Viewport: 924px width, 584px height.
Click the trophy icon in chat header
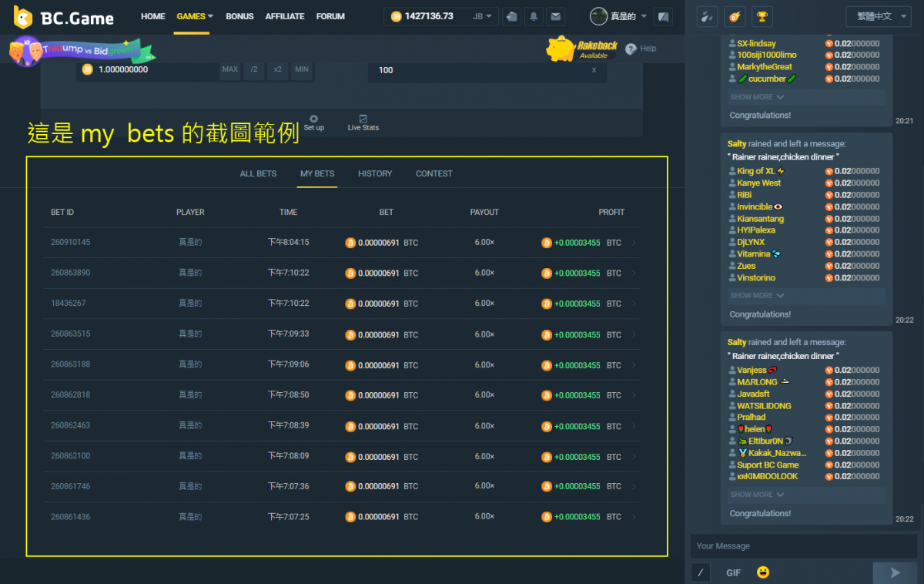coord(762,16)
